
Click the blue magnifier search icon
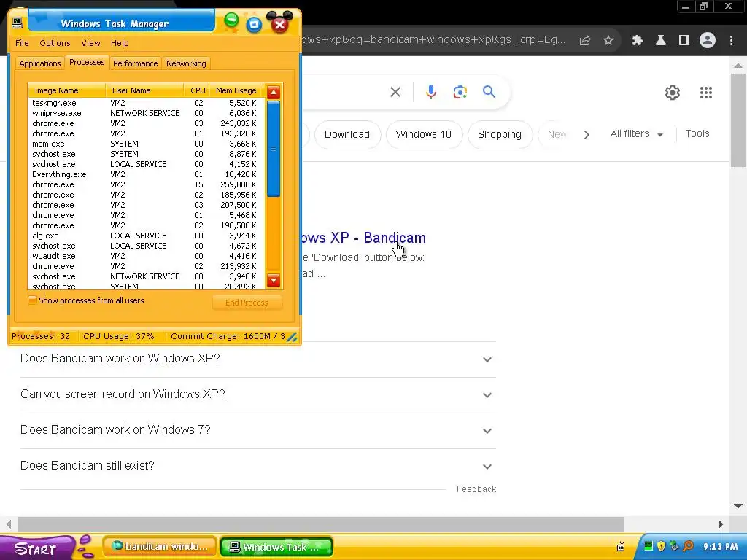point(489,91)
